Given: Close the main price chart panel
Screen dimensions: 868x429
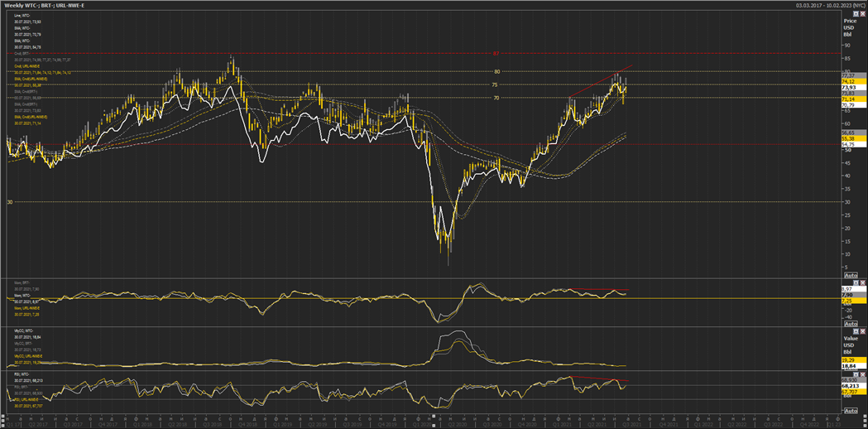Looking at the screenshot, I should [x=862, y=12].
